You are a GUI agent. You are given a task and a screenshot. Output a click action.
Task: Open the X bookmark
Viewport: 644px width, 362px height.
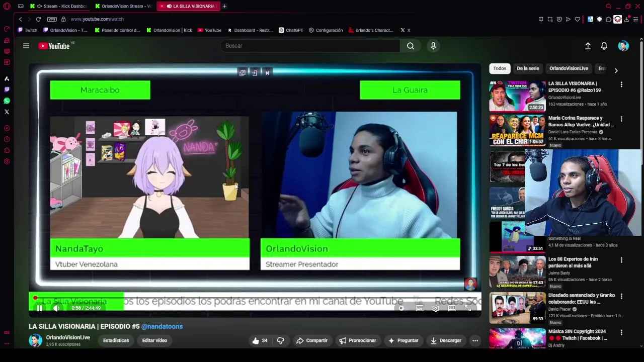[405, 30]
